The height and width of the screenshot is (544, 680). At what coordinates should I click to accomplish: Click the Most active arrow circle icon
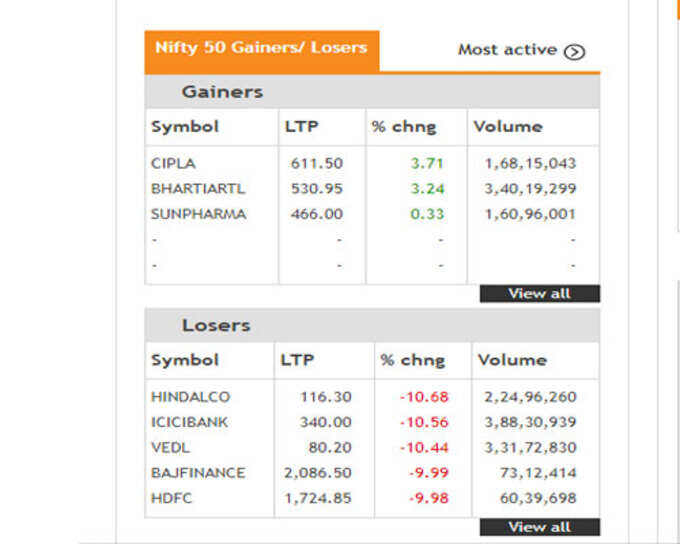point(574,52)
